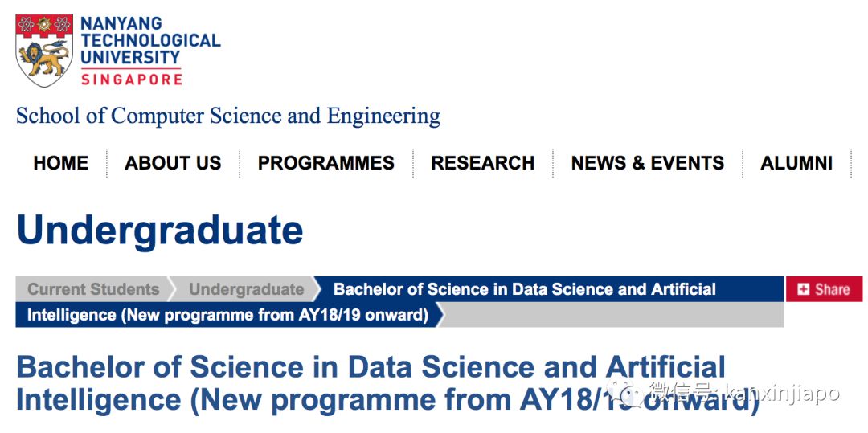Navigate to NEWS & EVENTS
868x433 pixels.
[x=647, y=163]
